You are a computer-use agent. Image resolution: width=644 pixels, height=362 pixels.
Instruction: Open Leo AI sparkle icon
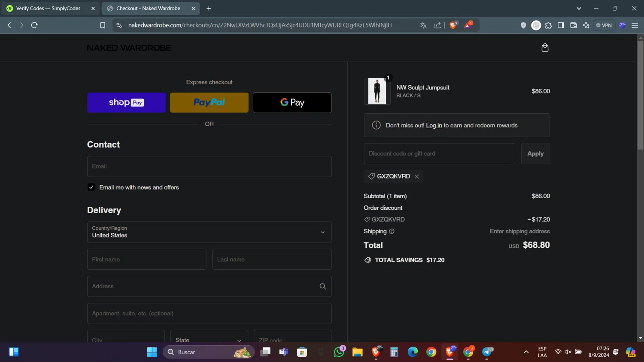click(x=586, y=25)
